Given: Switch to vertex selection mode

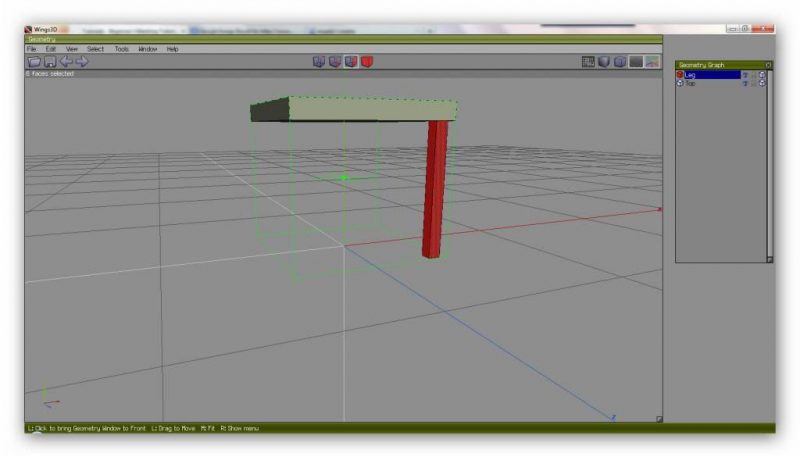Looking at the screenshot, I should pyautogui.click(x=319, y=62).
